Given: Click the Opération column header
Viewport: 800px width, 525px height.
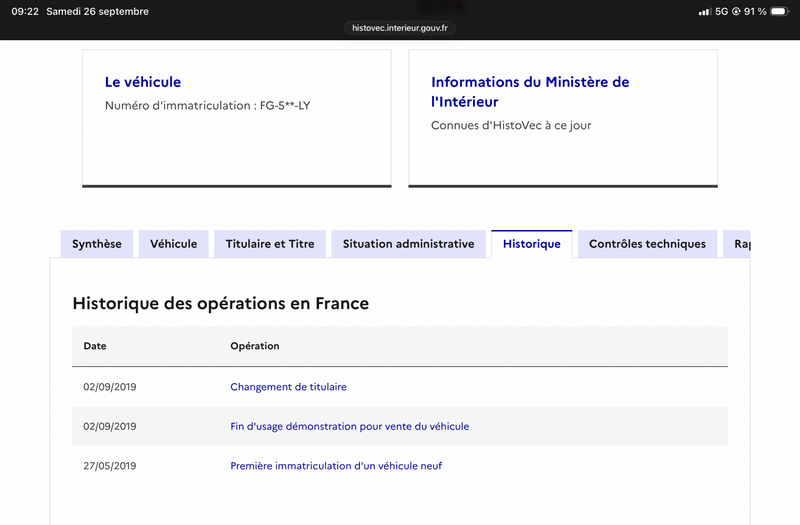Looking at the screenshot, I should [255, 346].
